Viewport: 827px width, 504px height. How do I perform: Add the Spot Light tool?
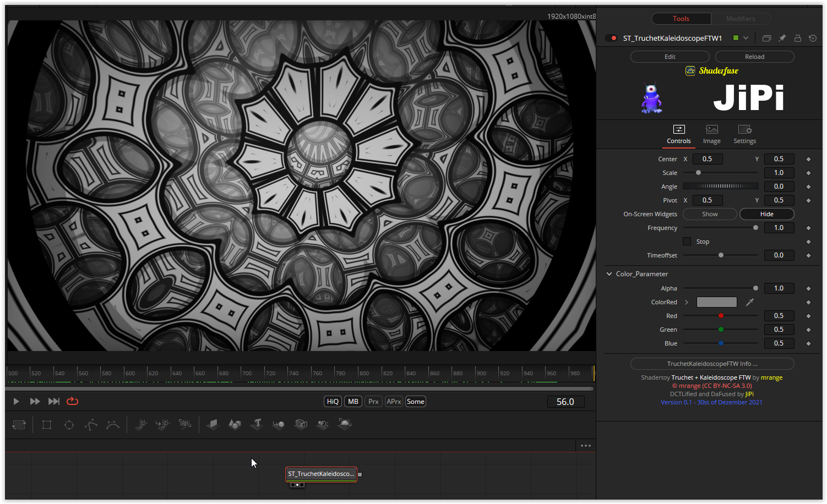tap(323, 424)
